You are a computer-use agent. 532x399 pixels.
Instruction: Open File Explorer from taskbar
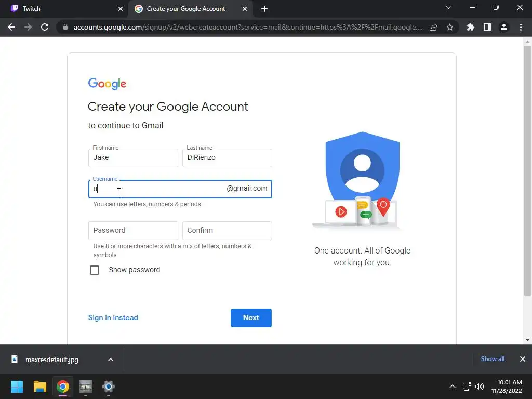tap(39, 387)
